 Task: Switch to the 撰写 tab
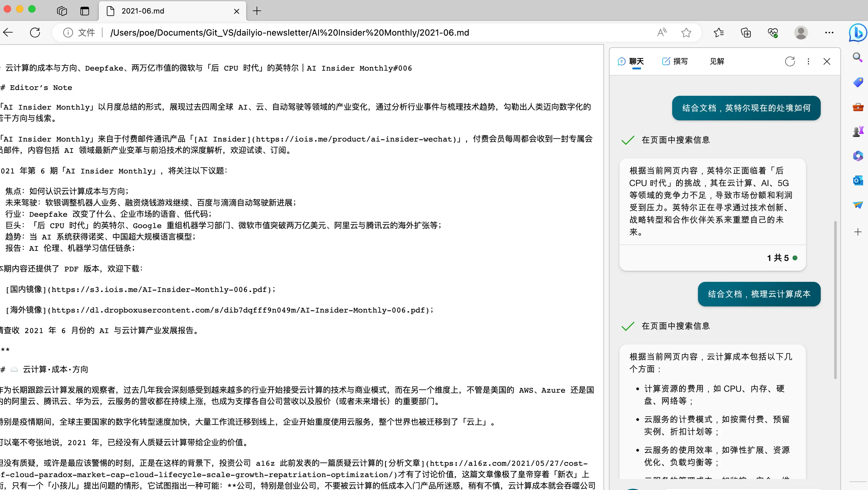[x=675, y=61]
